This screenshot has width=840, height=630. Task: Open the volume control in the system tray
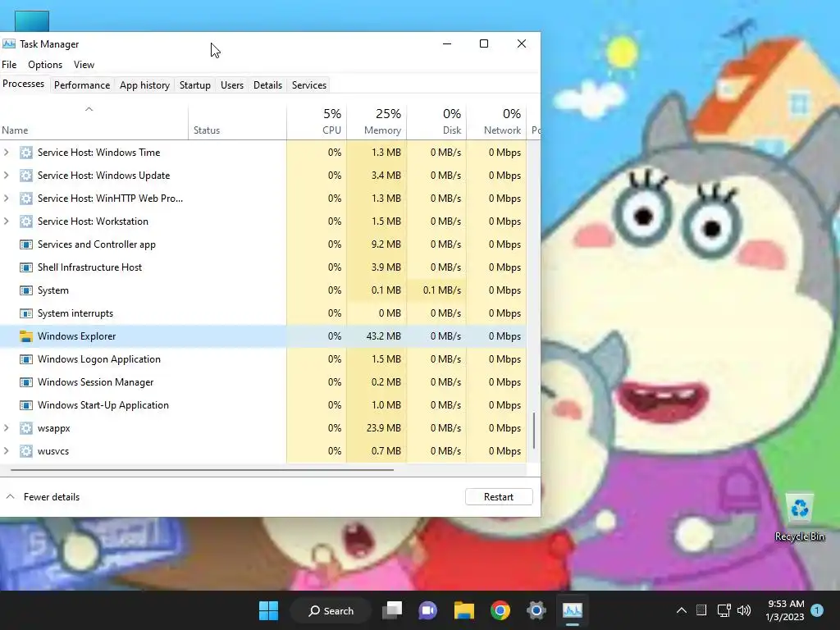pyautogui.click(x=744, y=610)
